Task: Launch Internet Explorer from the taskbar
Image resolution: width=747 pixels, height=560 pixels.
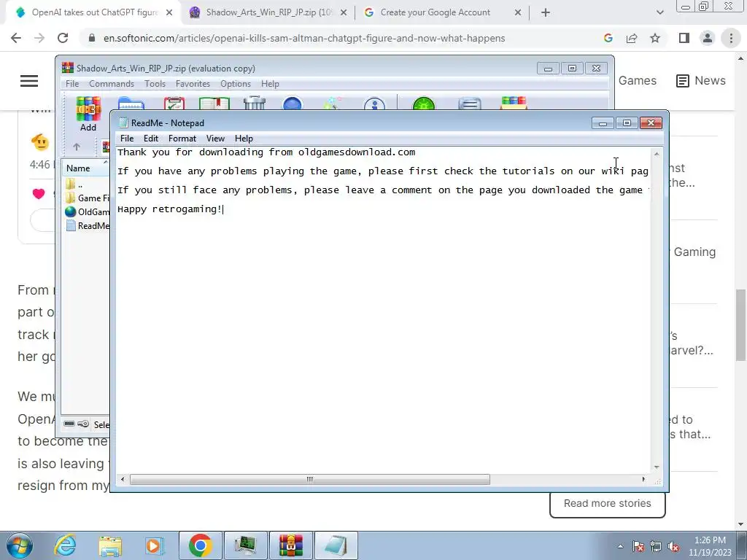Action: pyautogui.click(x=65, y=545)
